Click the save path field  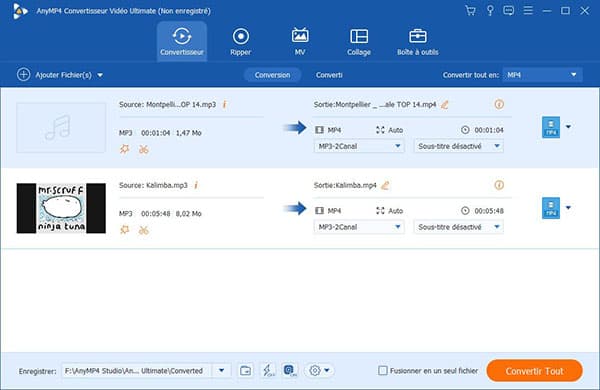(137, 370)
